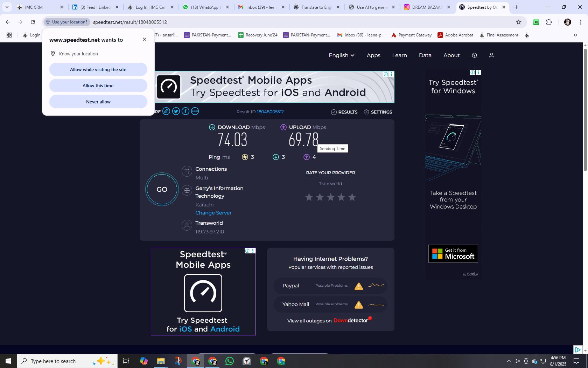Open the user account icon

pos(491,55)
